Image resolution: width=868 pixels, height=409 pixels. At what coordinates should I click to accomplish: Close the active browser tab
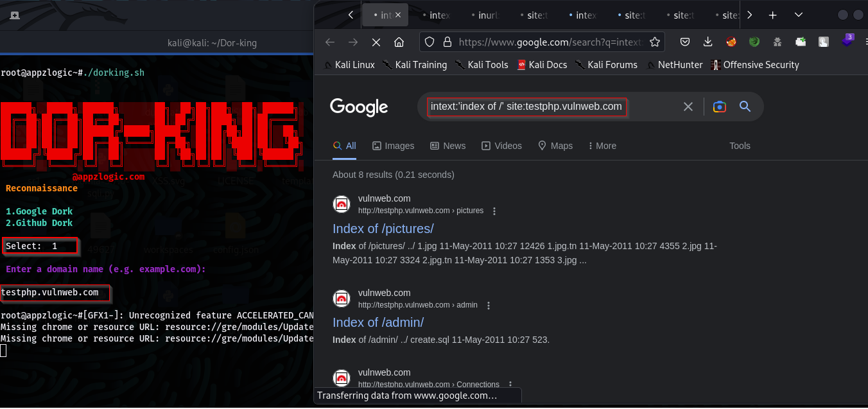click(398, 15)
